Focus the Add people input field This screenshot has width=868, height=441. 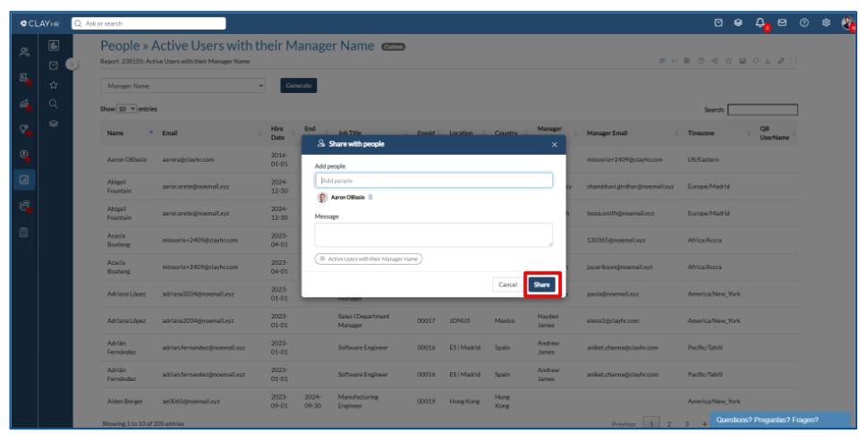point(433,181)
